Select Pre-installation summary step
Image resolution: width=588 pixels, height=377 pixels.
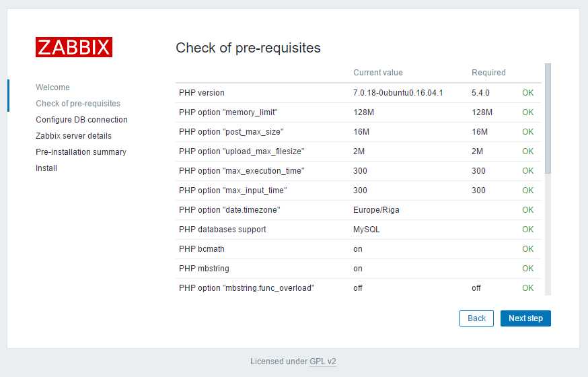pyautogui.click(x=81, y=152)
